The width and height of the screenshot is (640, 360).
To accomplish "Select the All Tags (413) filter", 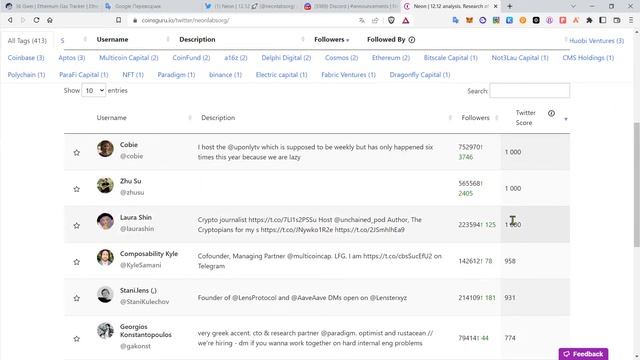I will tap(27, 41).
